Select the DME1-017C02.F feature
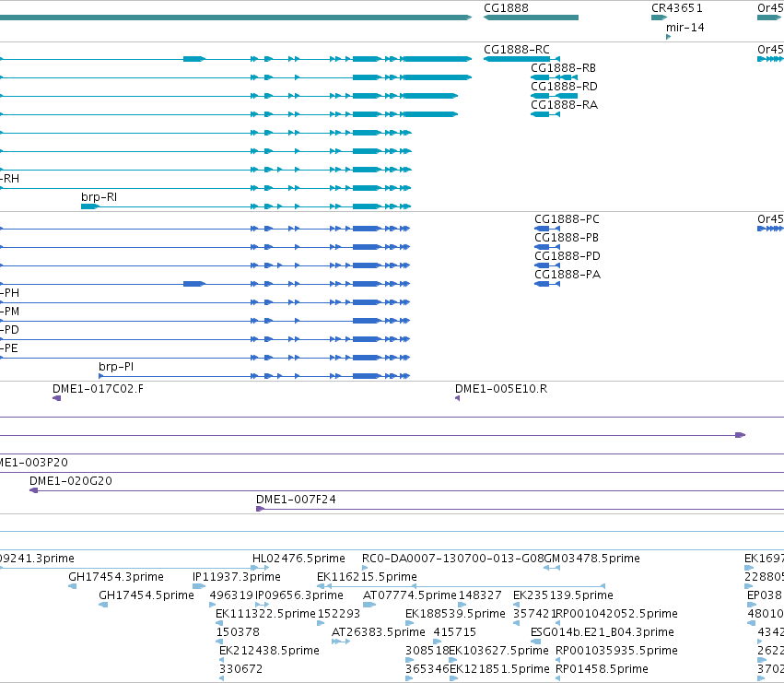Screen dimensions: 784x683 (x=56, y=398)
